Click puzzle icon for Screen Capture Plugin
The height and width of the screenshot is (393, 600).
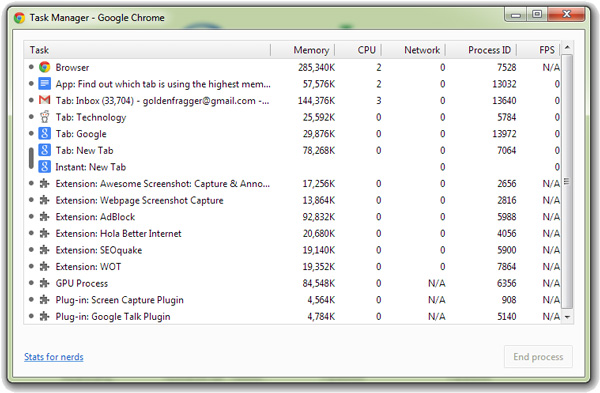click(44, 300)
